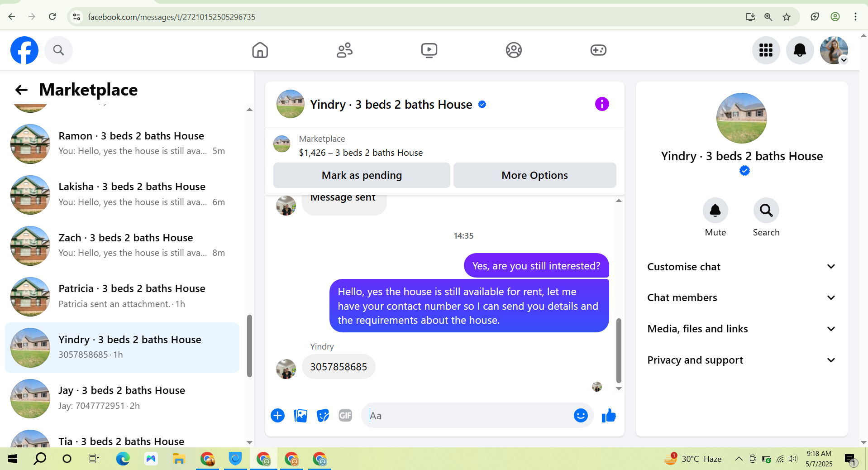The image size is (868, 470).
Task: Send a thumbs up like
Action: 609,415
